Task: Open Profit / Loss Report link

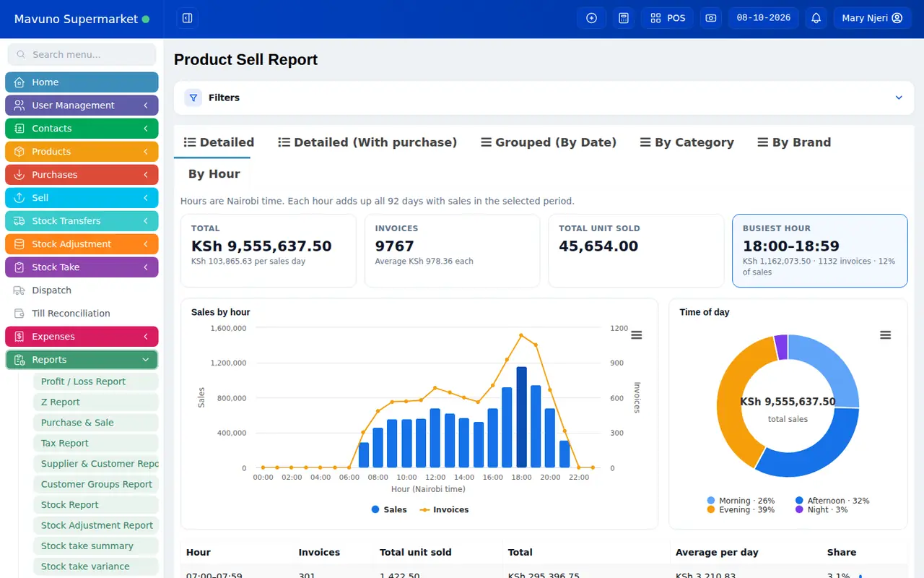Action: [x=95, y=381]
